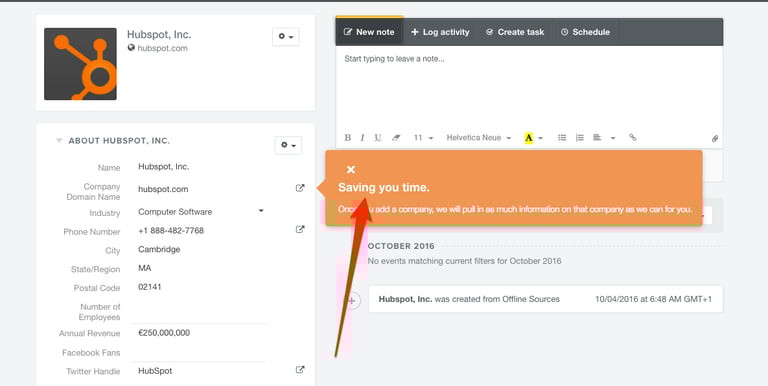Open the hubspot.com link under the company name
This screenshot has width=768, height=386.
pyautogui.click(x=162, y=48)
